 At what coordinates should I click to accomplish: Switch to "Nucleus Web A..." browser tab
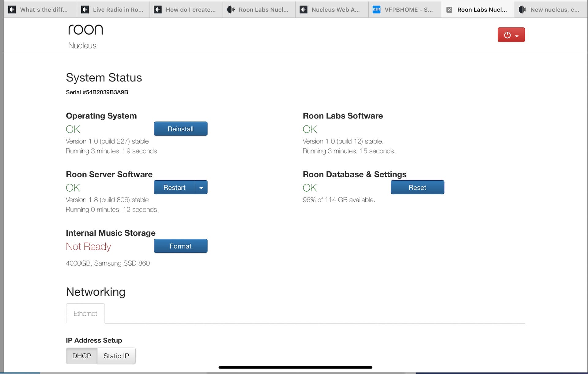point(332,9)
